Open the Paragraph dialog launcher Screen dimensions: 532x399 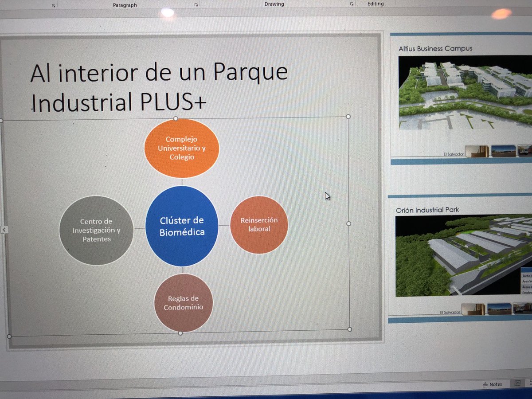tap(196, 4)
